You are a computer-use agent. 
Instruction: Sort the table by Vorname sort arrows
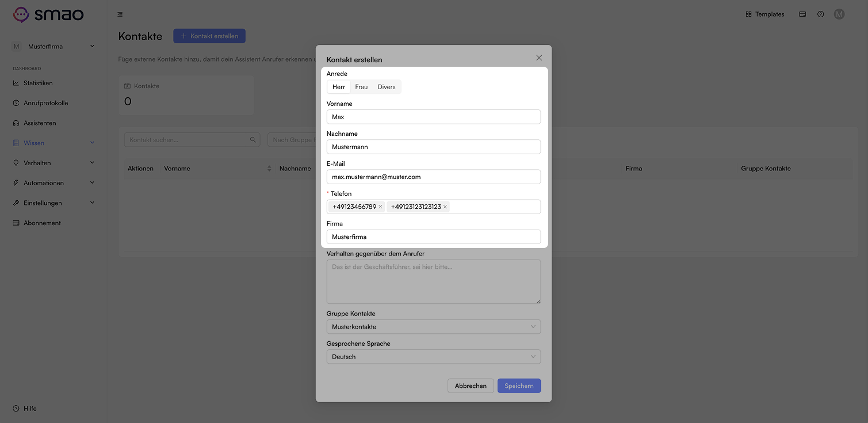pyautogui.click(x=269, y=169)
